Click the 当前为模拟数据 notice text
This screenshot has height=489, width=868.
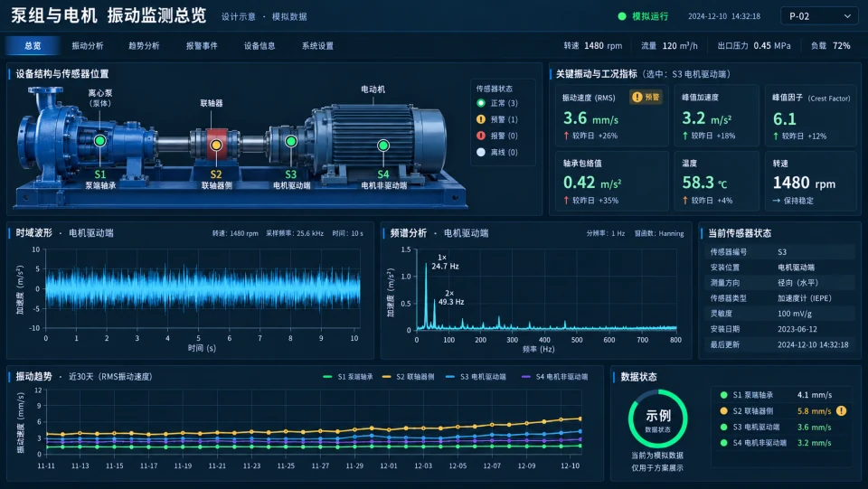(x=657, y=456)
